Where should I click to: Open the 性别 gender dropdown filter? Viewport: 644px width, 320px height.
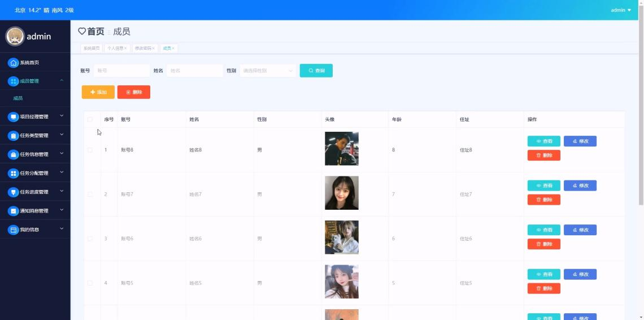268,71
